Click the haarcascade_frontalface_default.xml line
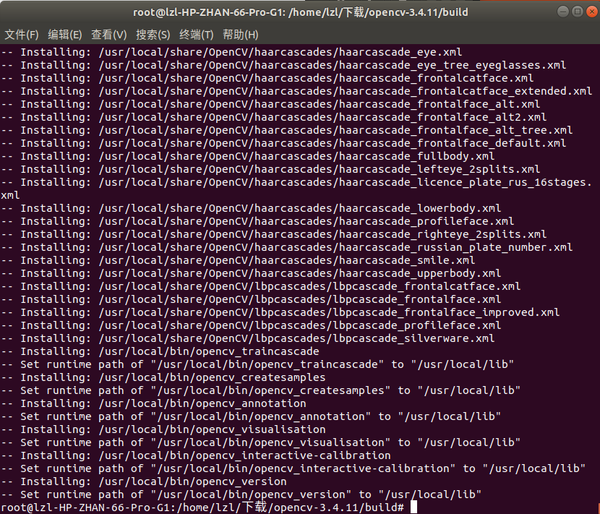This screenshot has height=514, width=600. click(284, 143)
